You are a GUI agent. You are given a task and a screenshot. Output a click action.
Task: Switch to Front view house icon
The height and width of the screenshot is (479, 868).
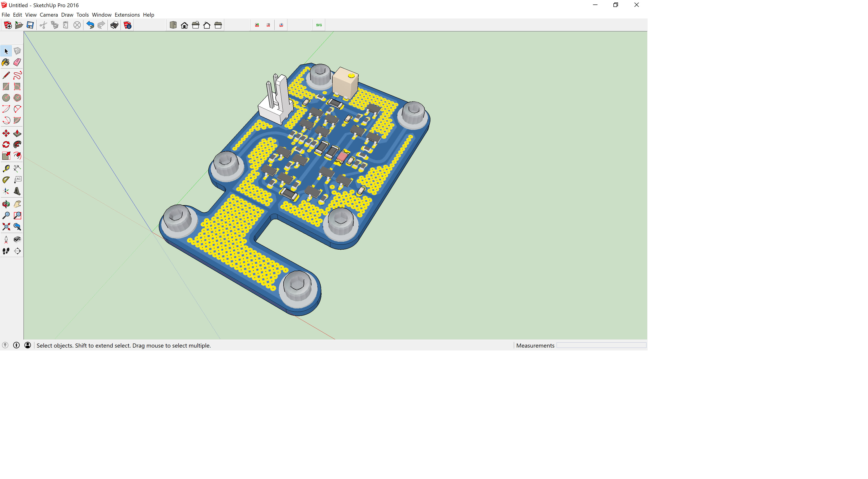tap(184, 25)
